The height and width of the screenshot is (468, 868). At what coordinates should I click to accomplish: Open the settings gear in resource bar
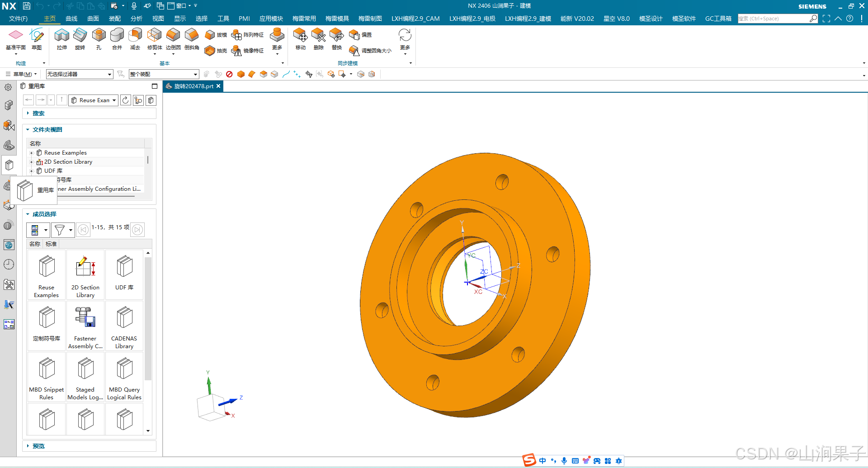click(8, 87)
